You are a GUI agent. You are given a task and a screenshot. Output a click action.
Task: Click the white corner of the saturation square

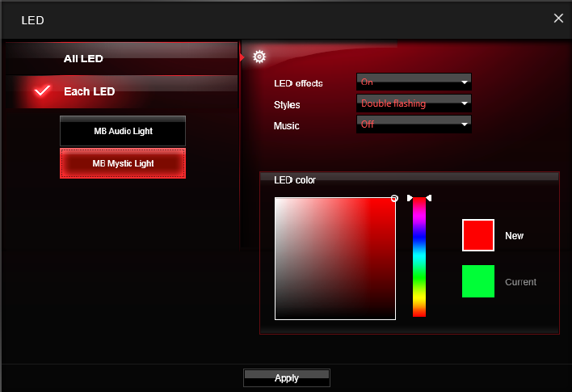point(277,200)
